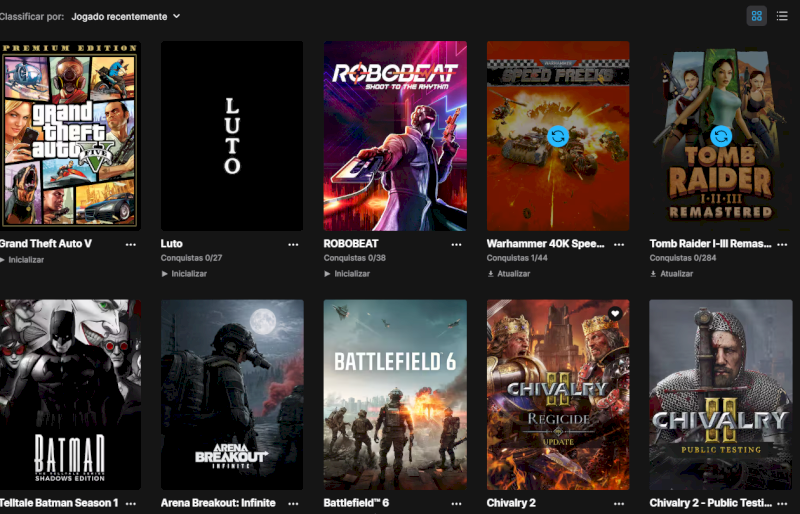Click Conquistas 0/284 under Tomb Raider
800x514 pixels.
coord(683,258)
